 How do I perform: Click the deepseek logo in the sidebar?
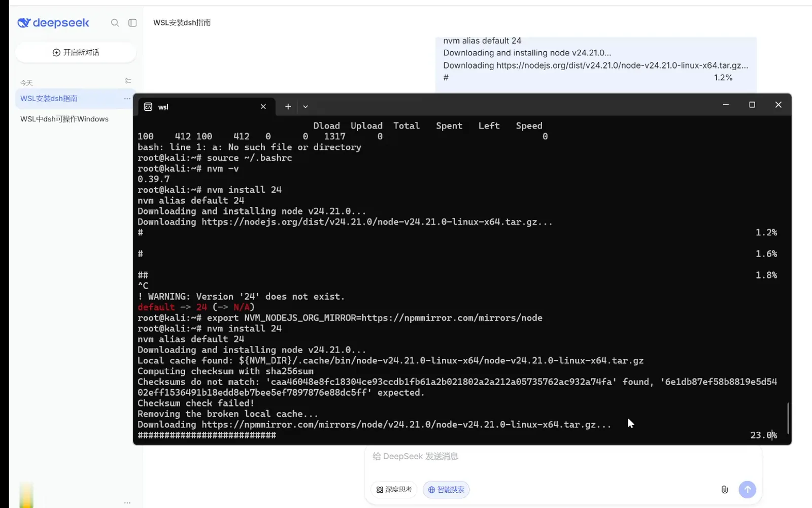pos(53,23)
